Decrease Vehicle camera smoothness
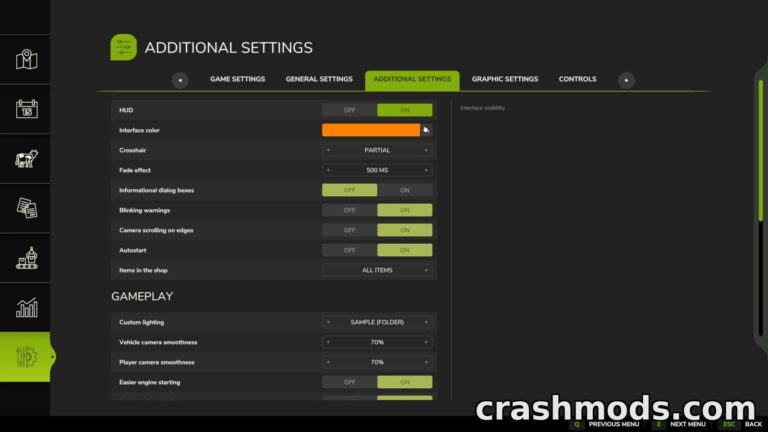 [328, 342]
